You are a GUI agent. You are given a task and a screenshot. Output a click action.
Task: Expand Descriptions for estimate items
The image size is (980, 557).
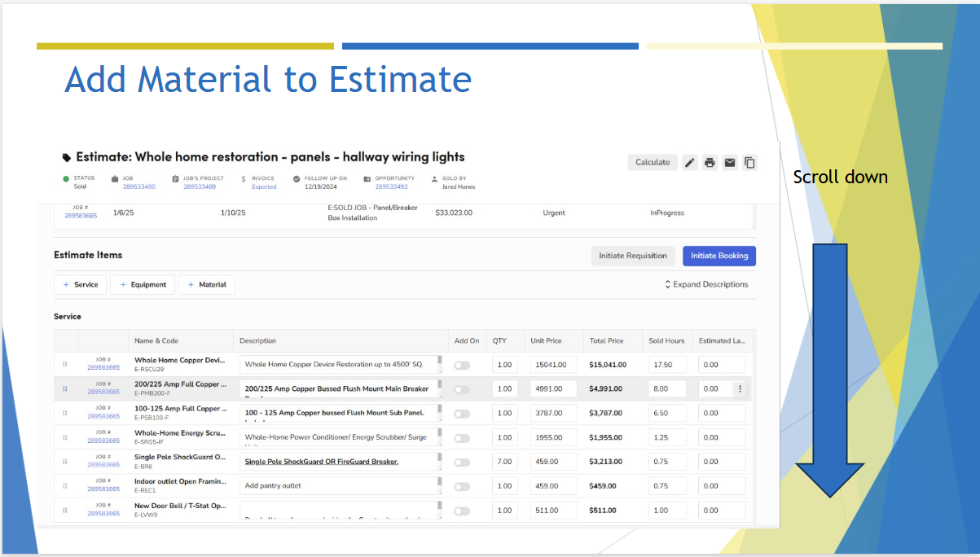(705, 284)
